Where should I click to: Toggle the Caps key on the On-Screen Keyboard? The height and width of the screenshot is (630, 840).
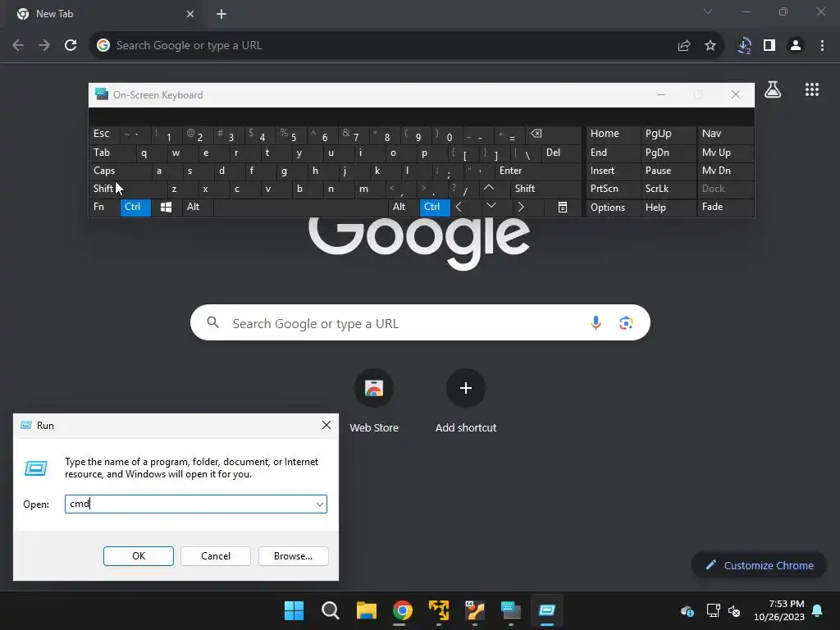pos(120,171)
